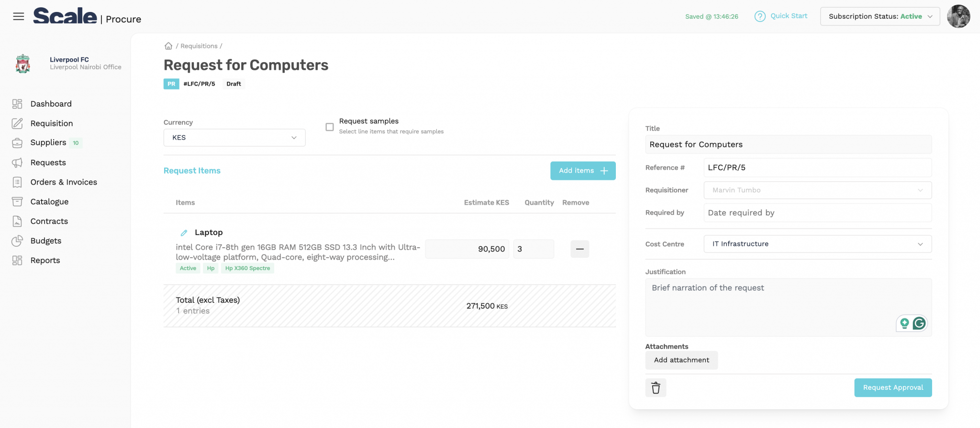This screenshot has width=980, height=428.
Task: Open the Quick Start help
Action: [x=781, y=16]
